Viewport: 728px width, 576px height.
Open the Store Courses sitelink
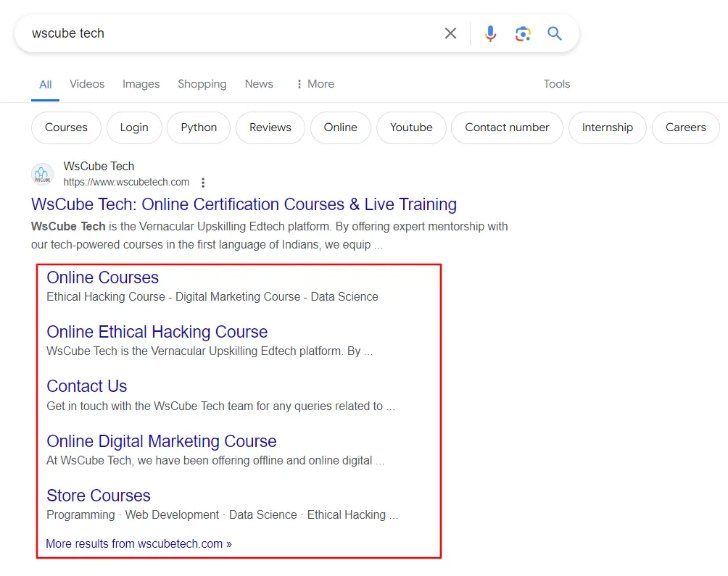pyautogui.click(x=99, y=496)
